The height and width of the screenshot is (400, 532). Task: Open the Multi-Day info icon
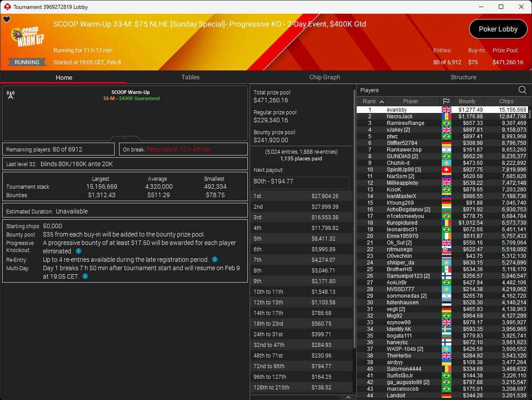pyautogui.click(x=85, y=276)
